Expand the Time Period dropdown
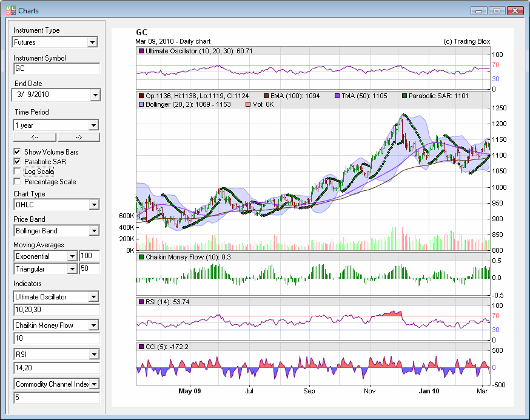 [x=93, y=125]
